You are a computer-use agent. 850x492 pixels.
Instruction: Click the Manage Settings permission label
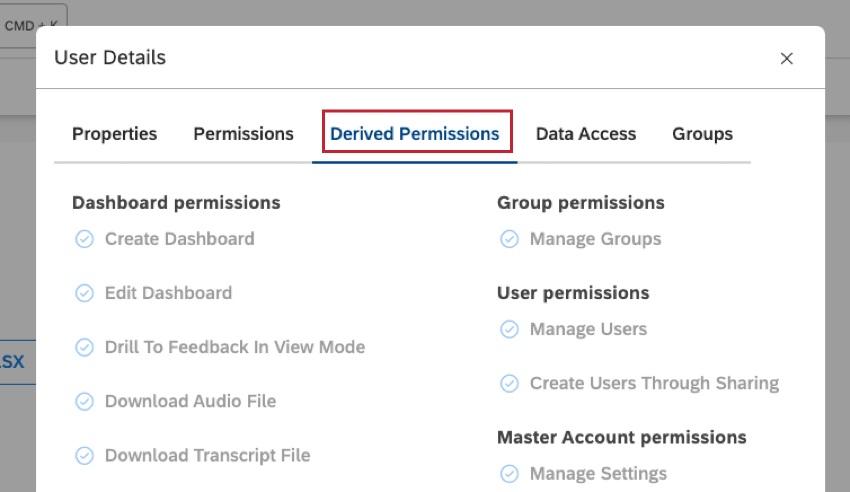point(598,473)
